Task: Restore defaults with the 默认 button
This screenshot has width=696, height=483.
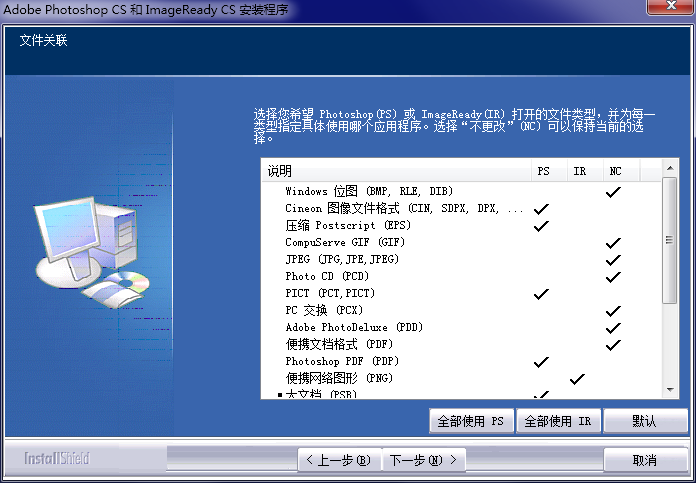Action: pyautogui.click(x=645, y=421)
